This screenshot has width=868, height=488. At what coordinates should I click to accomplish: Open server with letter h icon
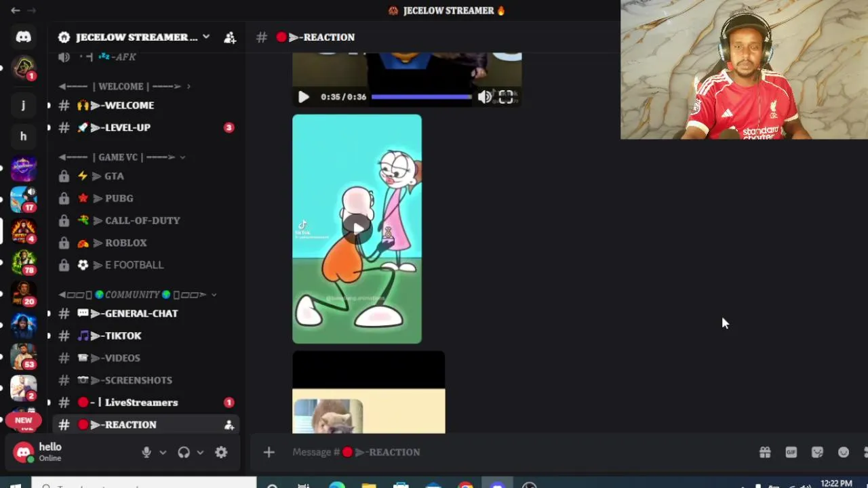coord(23,136)
